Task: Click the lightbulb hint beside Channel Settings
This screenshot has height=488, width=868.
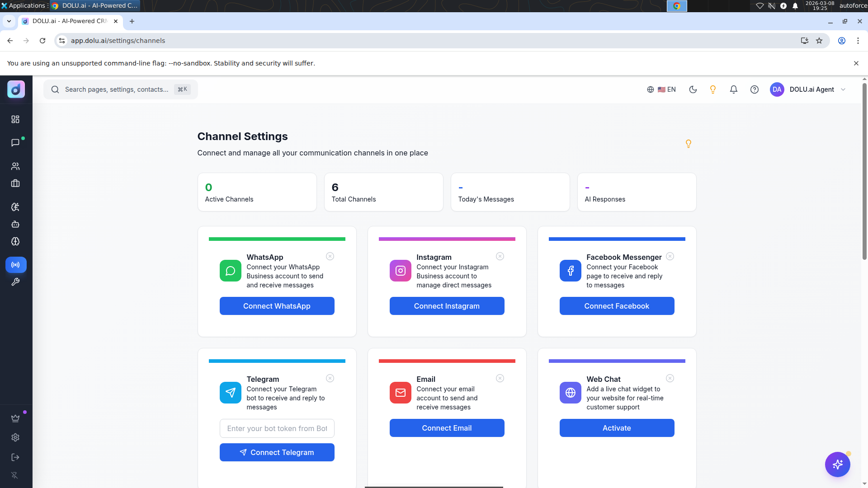Action: coord(689,144)
